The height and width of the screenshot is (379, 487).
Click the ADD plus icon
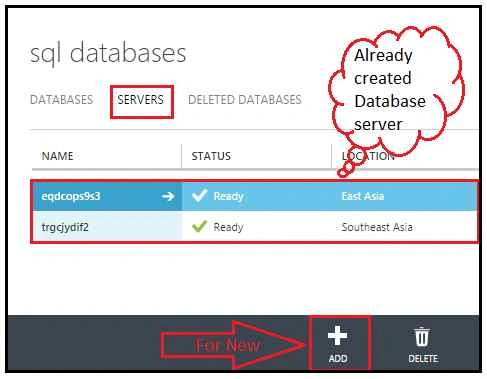click(337, 336)
